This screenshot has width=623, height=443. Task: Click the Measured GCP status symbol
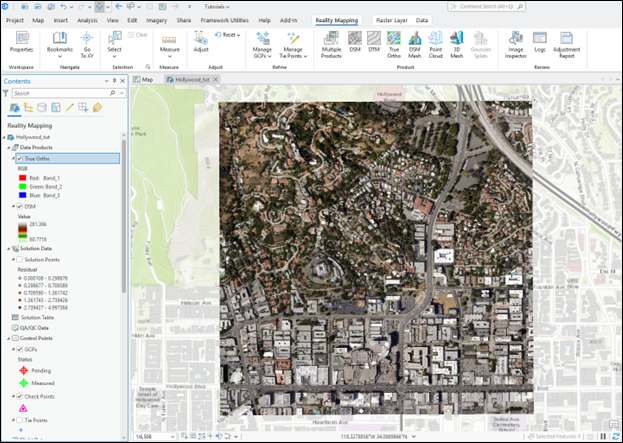click(x=23, y=383)
